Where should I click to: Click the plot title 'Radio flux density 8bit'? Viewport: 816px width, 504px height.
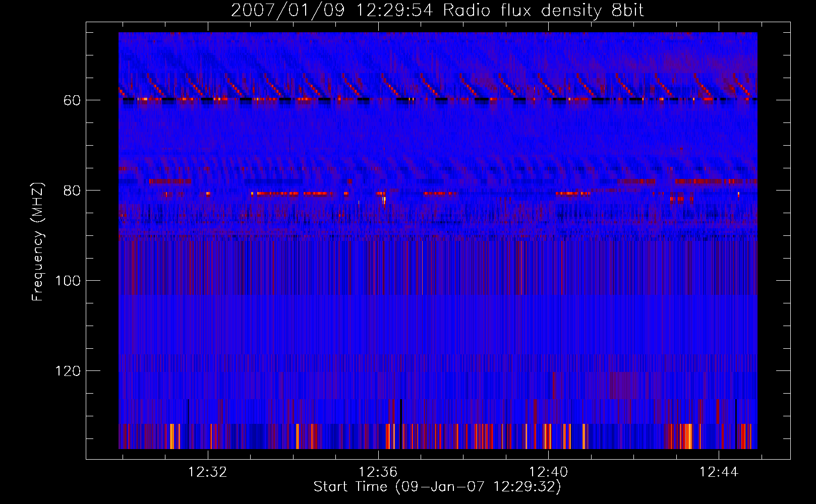pos(543,11)
